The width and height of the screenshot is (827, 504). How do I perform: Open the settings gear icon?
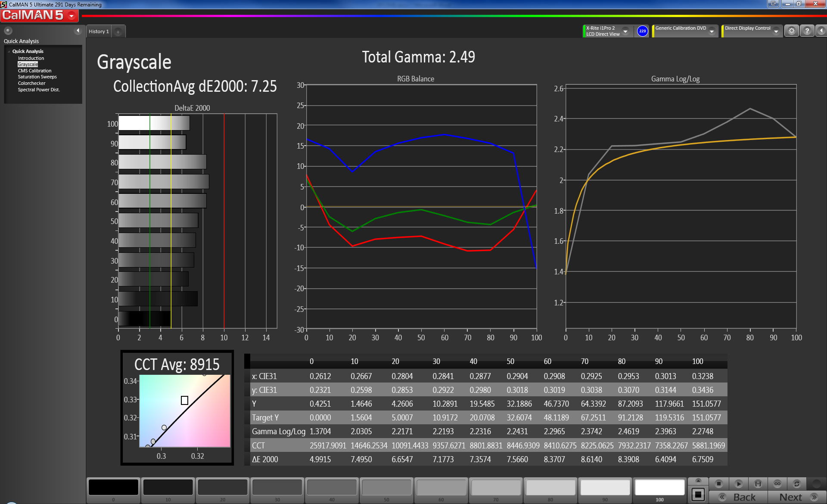(792, 31)
